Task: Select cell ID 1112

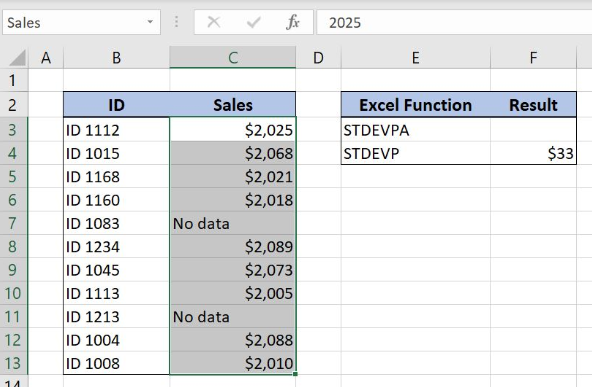Action: (117, 130)
